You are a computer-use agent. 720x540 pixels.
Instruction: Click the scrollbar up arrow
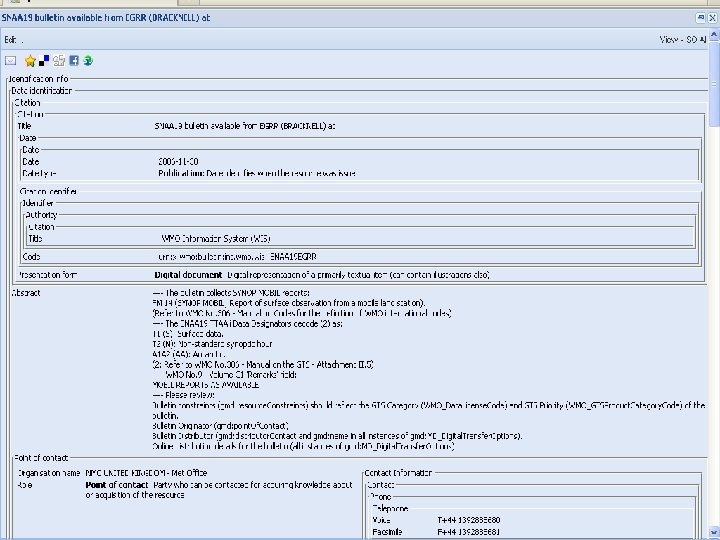click(714, 34)
